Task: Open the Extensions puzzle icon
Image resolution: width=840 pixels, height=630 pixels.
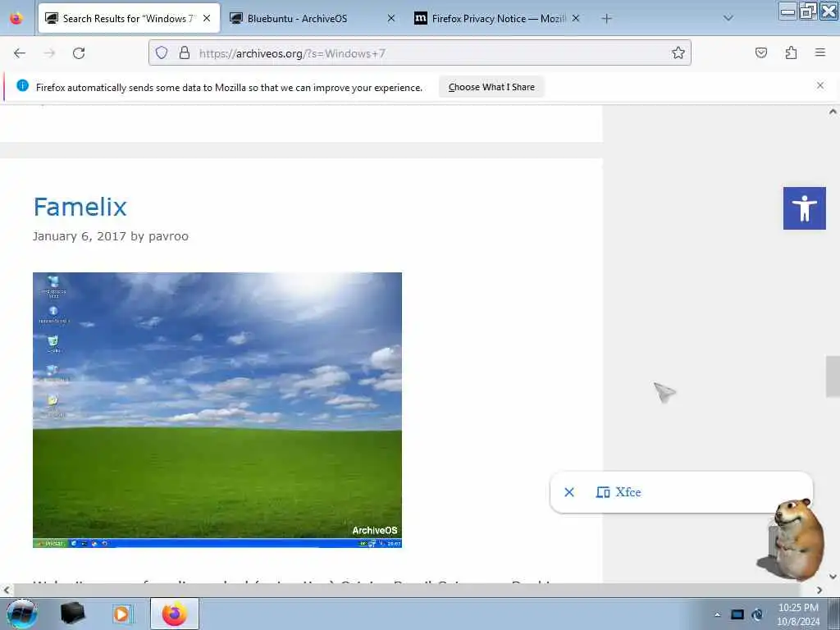Action: click(x=791, y=52)
